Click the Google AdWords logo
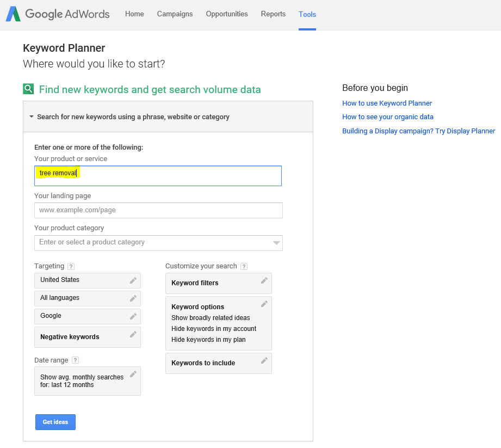 pos(58,14)
